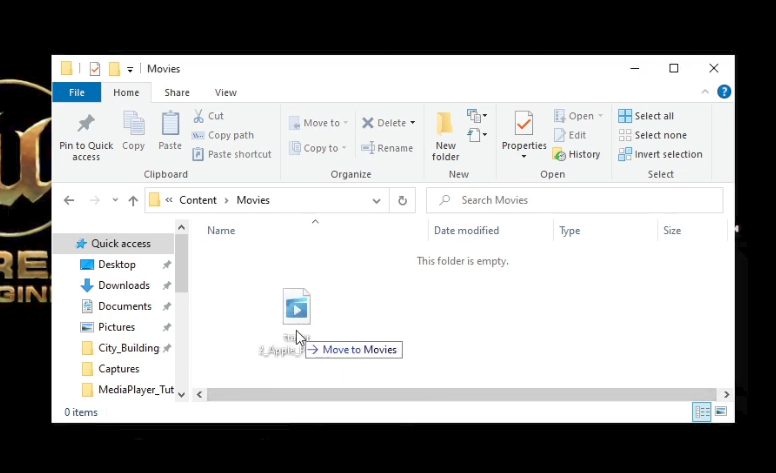This screenshot has width=776, height=473.
Task: Switch to the View tab
Action: click(226, 93)
